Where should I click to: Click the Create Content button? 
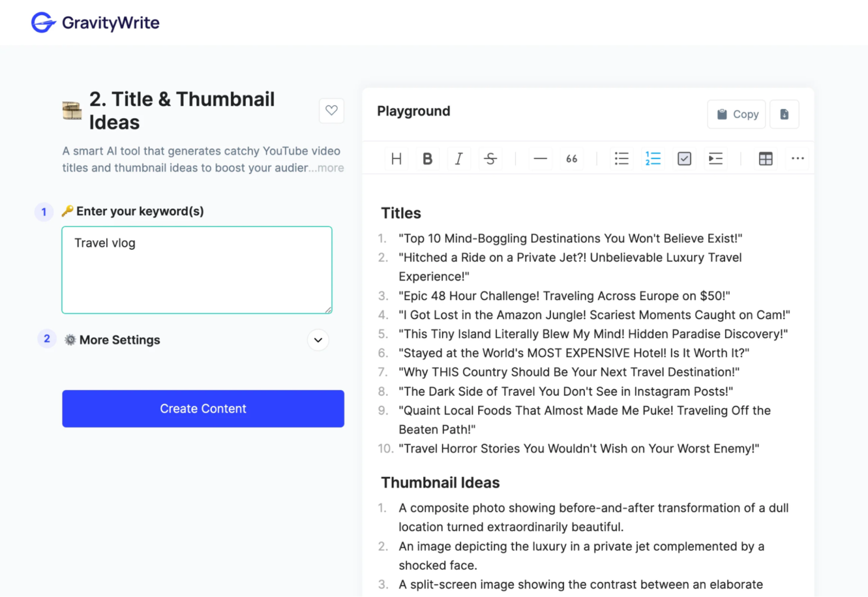[x=203, y=408]
